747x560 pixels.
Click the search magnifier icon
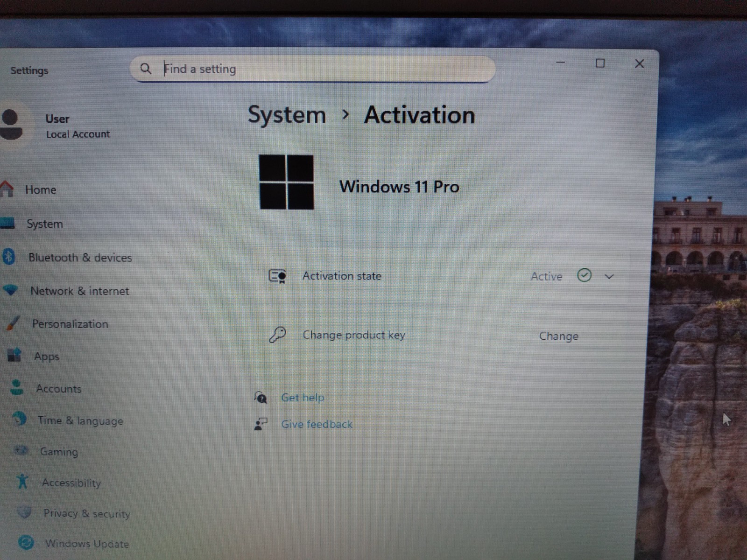(146, 69)
